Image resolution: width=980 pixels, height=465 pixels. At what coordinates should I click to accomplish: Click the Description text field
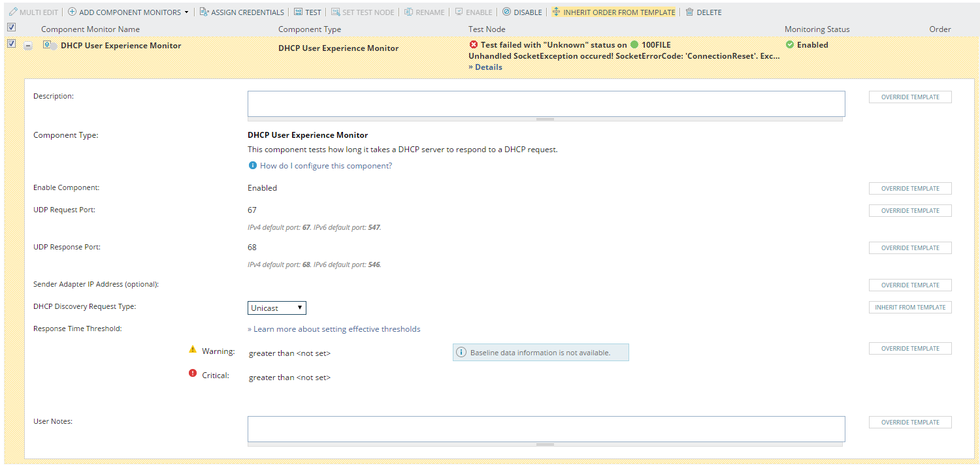tap(546, 104)
